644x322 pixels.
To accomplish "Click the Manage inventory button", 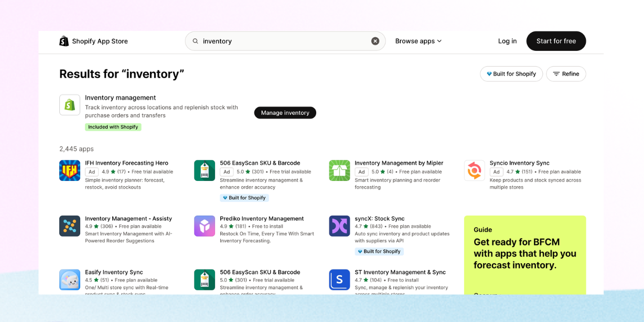I will [285, 113].
